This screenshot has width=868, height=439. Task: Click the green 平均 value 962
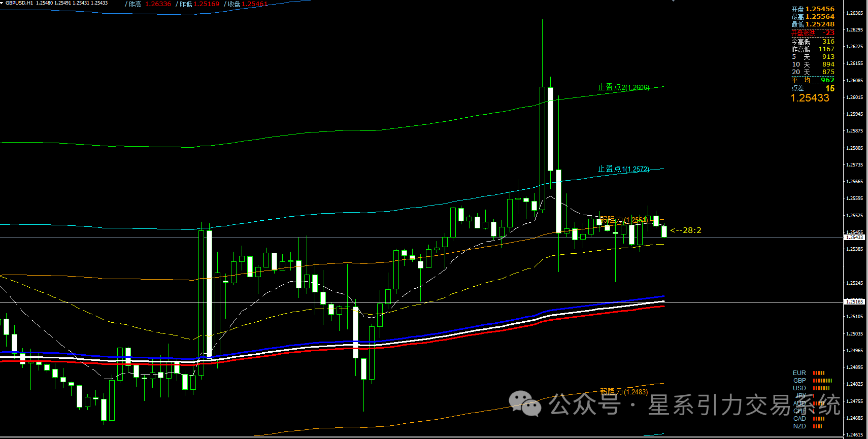[827, 80]
